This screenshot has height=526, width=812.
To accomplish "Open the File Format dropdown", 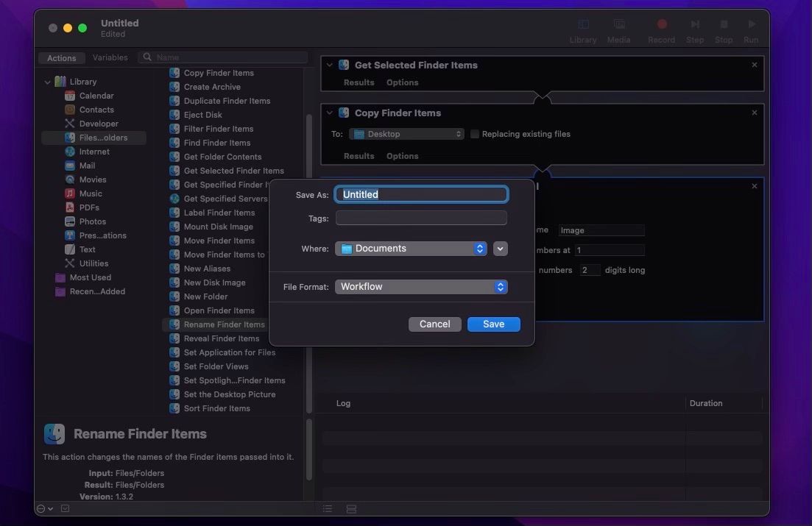I will pos(420,286).
